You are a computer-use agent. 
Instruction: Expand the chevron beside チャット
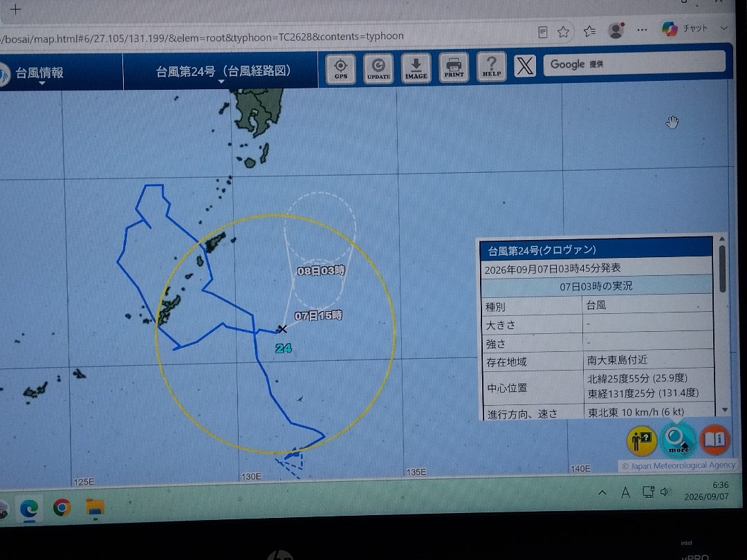(724, 28)
